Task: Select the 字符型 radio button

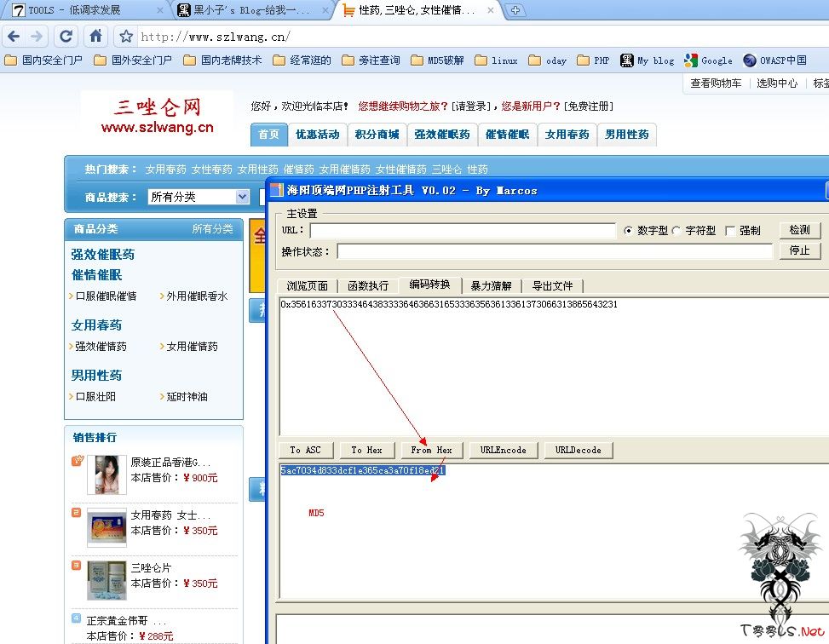Action: tap(676, 231)
